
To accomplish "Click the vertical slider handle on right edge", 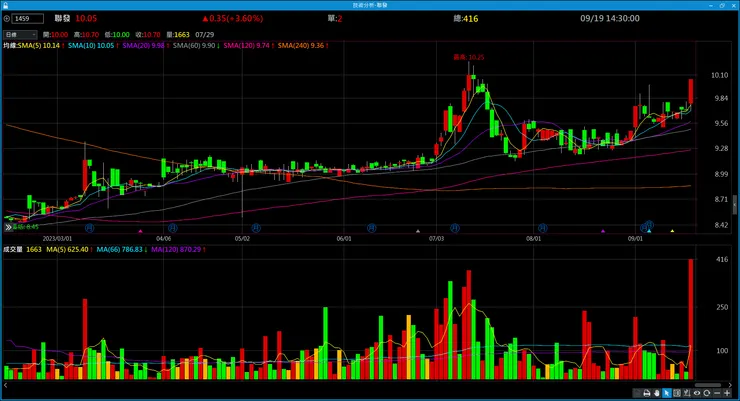I will point(734,205).
